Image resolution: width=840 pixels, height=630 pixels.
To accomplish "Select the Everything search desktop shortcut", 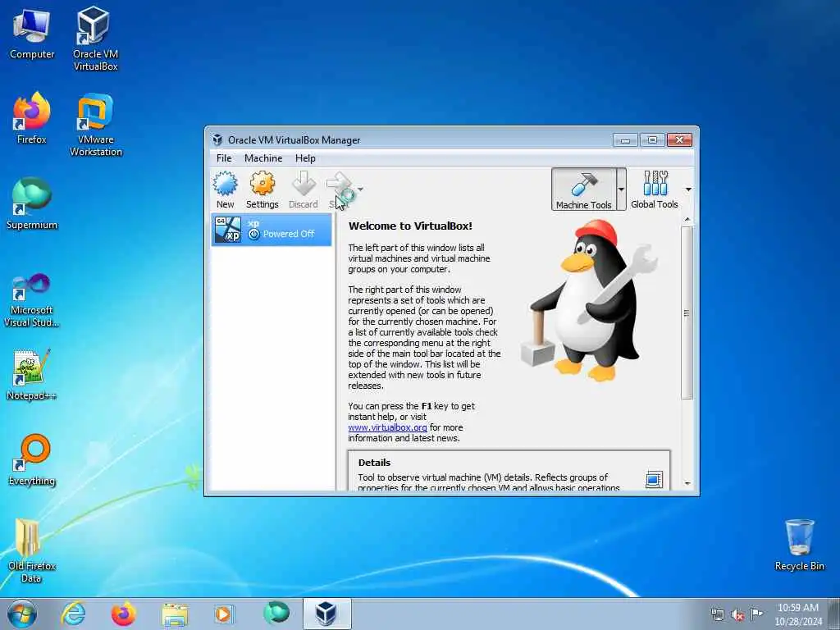I will point(32,459).
